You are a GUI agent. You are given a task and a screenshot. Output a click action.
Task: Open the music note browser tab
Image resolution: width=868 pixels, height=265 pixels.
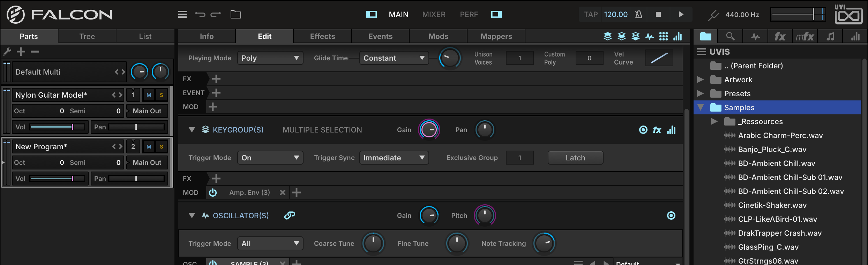coord(830,36)
